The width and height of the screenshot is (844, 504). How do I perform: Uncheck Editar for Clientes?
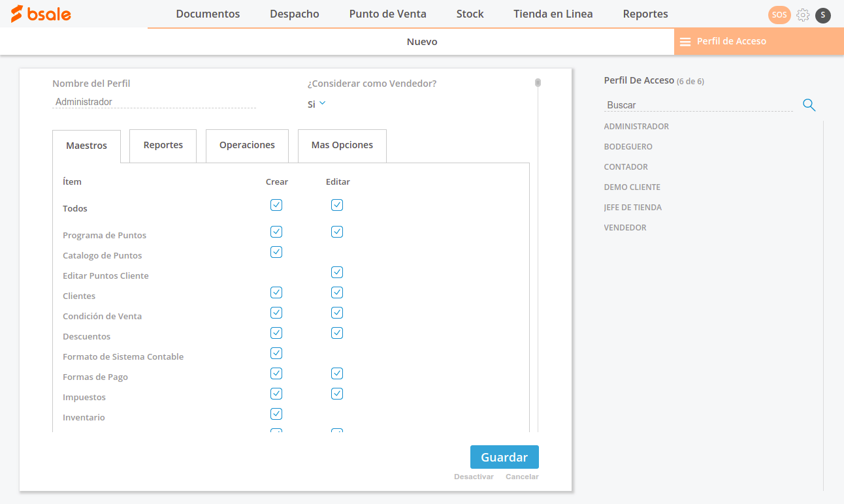tap(337, 292)
